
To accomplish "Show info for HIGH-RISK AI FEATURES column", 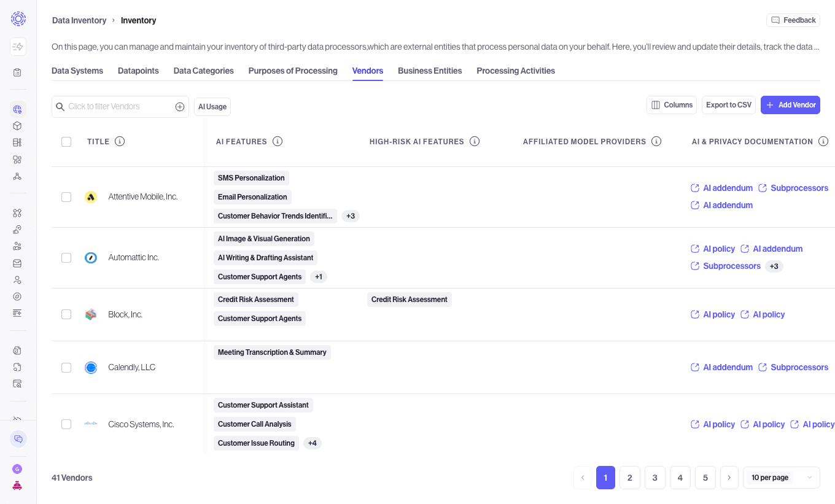I will point(475,141).
